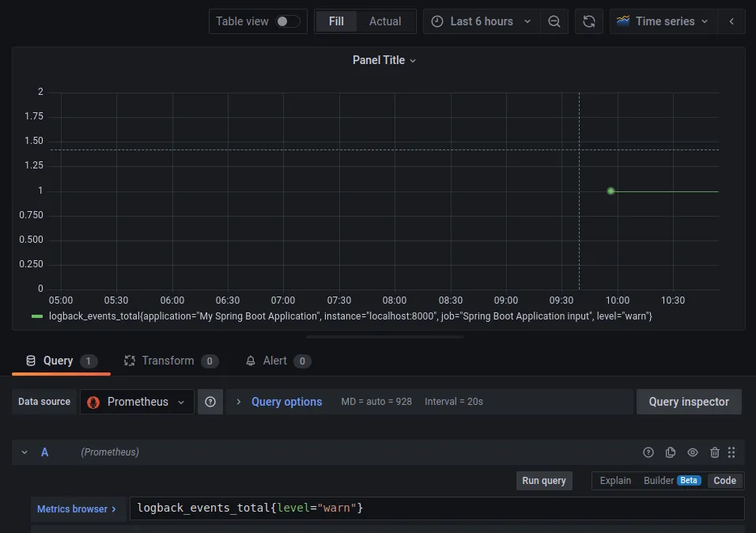
Task: Open the Query inspector
Action: point(689,402)
